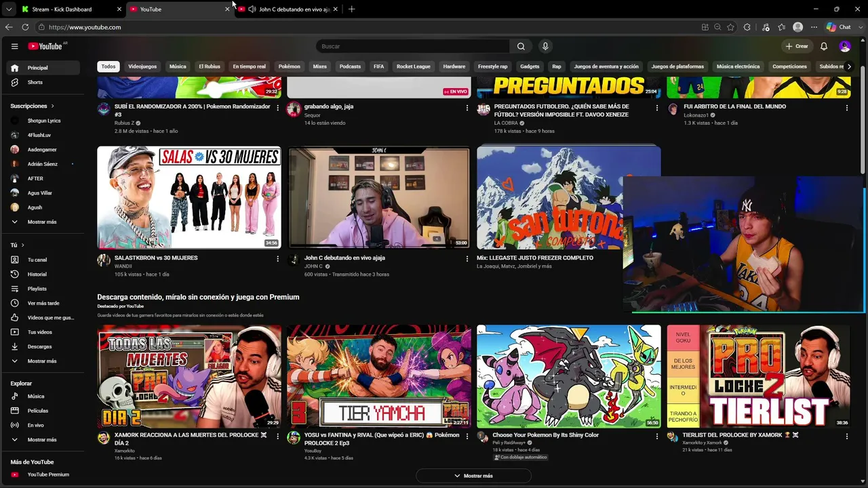The width and height of the screenshot is (868, 488).
Task: Switch to the John C debutando tab
Action: click(x=288, y=9)
